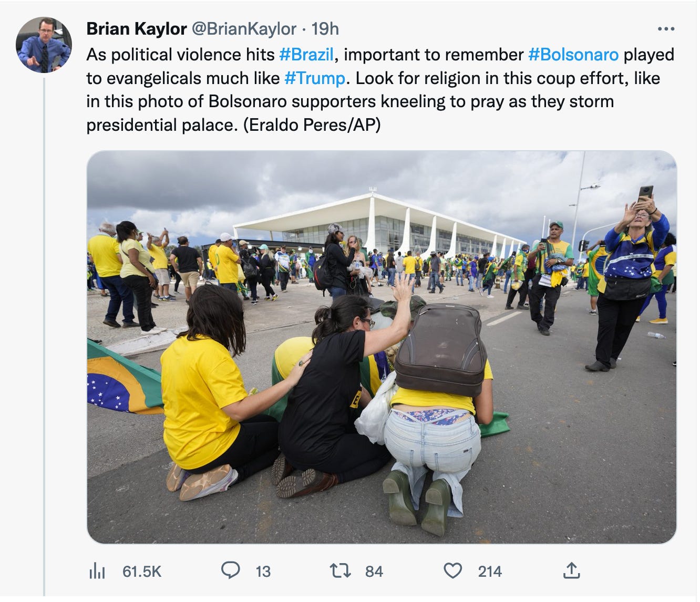Click the #Bolsonaro hashtag

(x=573, y=55)
